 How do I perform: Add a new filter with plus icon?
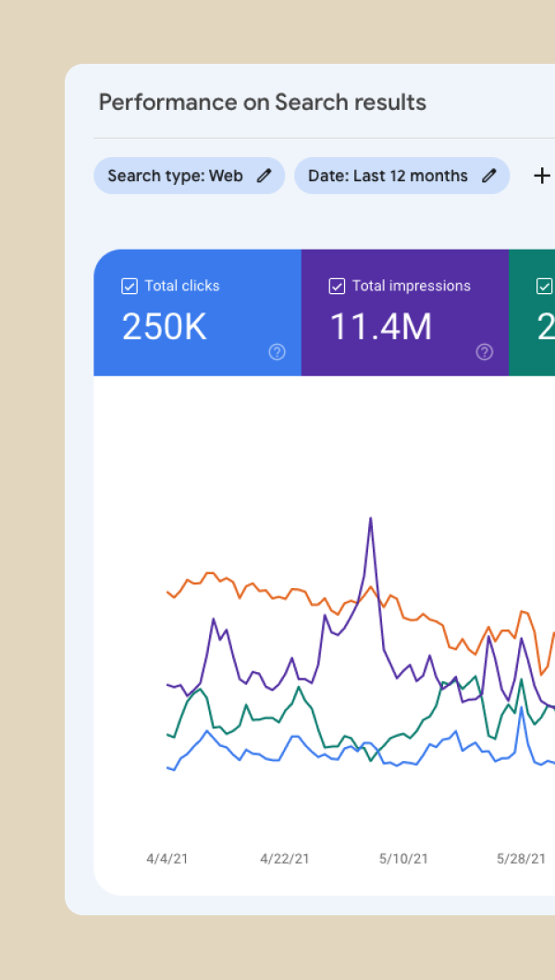coord(542,176)
